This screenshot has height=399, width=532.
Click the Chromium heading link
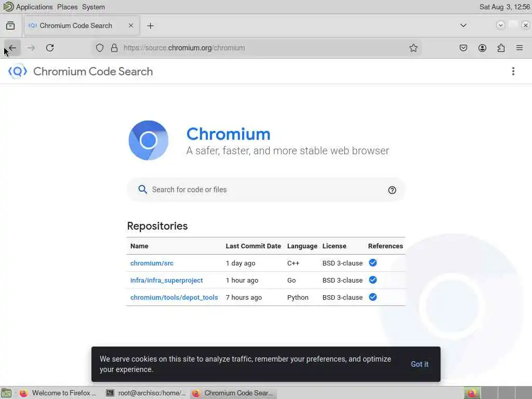point(229,134)
